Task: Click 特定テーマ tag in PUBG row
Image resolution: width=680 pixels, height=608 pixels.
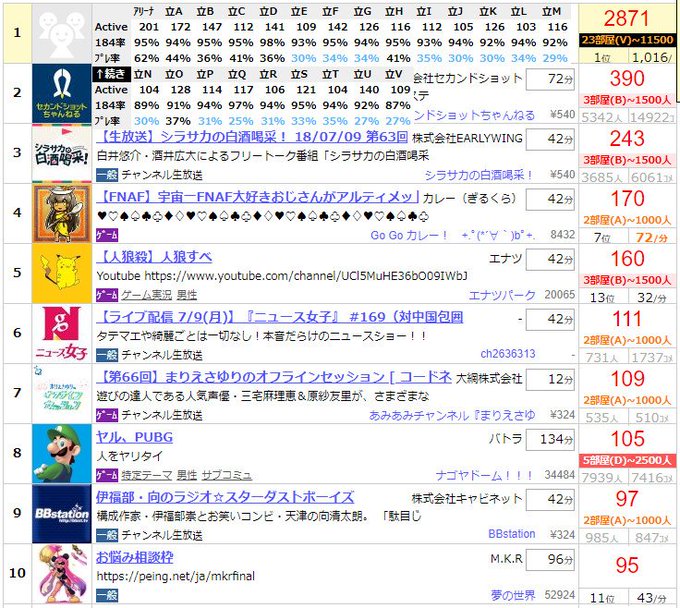Action: pyautogui.click(x=147, y=475)
